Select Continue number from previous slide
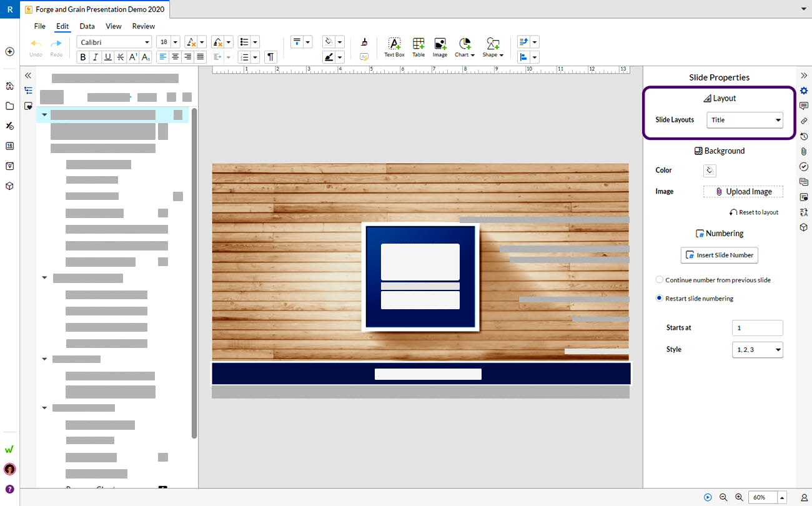The width and height of the screenshot is (812, 506). tap(713, 280)
